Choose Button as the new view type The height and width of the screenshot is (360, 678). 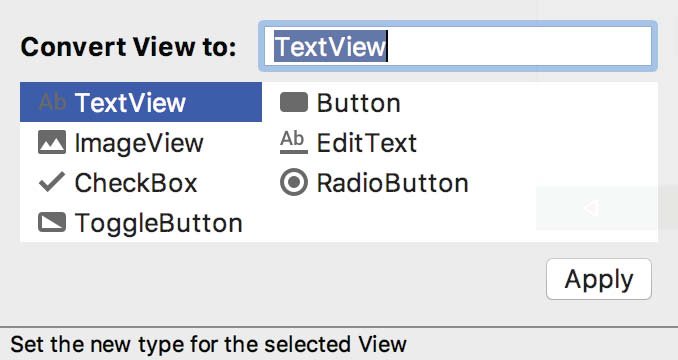(x=358, y=103)
